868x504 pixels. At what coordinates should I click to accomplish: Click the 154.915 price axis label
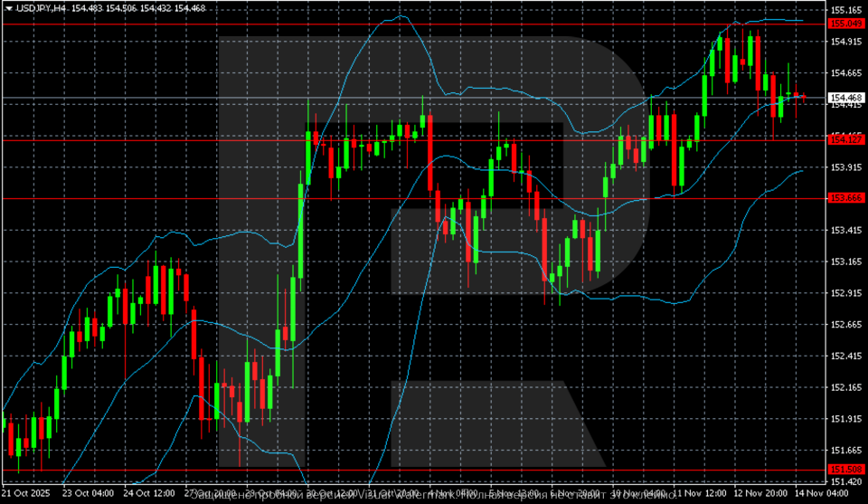pos(844,42)
